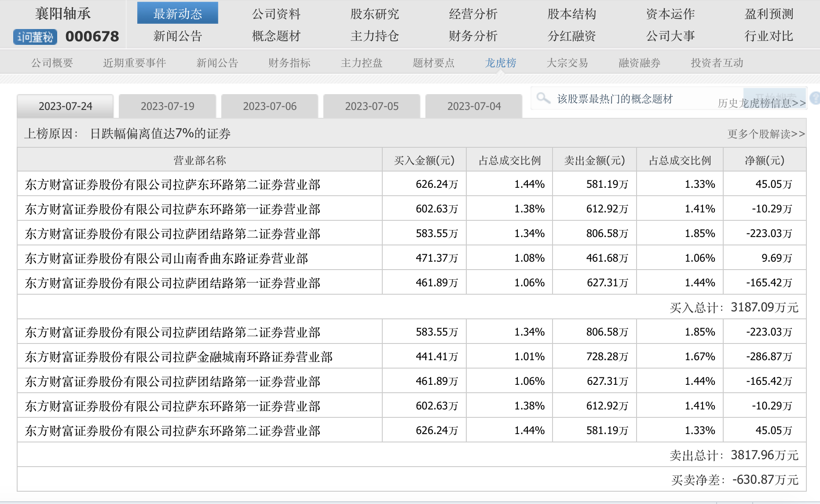This screenshot has height=504, width=820.
Task: Go to 经营分析 page
Action: pyautogui.click(x=473, y=14)
